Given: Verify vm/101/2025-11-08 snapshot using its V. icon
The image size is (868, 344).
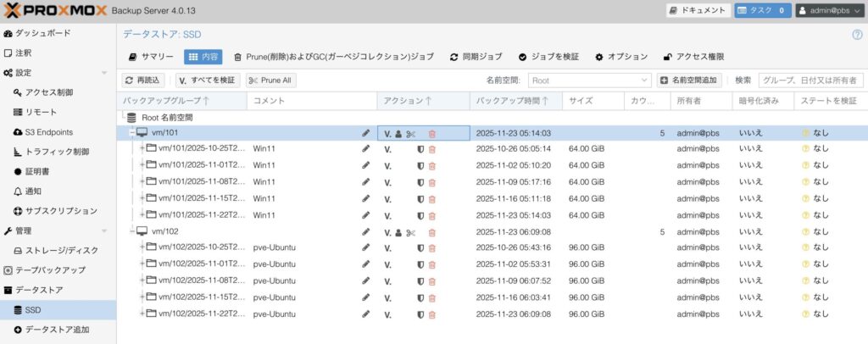Looking at the screenshot, I should tap(387, 182).
